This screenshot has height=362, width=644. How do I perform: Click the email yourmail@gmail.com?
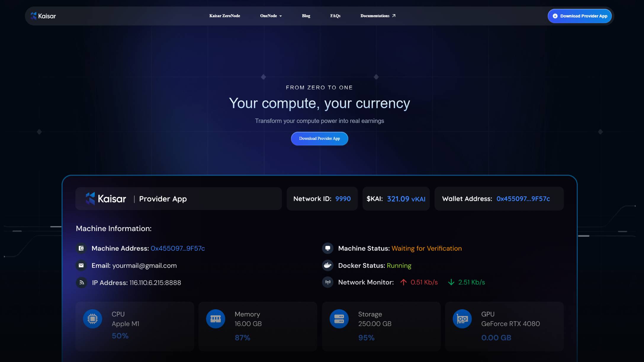coord(144,265)
